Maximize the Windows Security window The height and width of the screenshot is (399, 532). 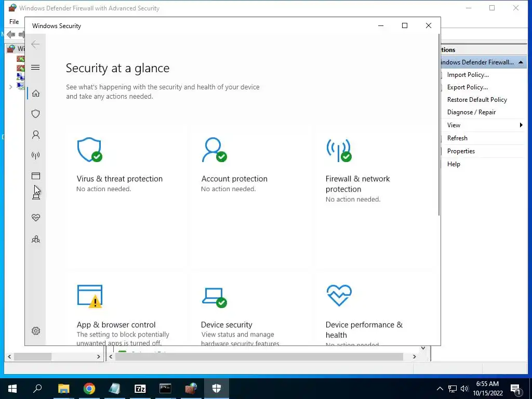pos(404,25)
